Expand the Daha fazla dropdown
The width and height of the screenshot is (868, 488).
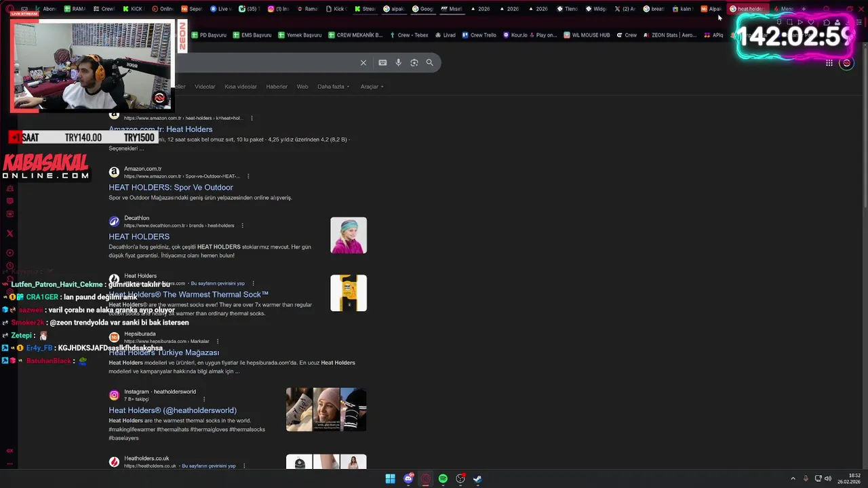pyautogui.click(x=334, y=87)
